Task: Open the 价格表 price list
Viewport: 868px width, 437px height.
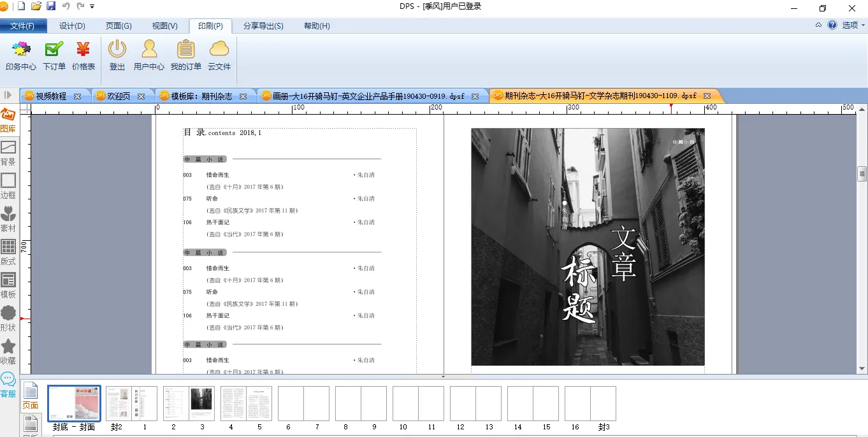Action: (x=83, y=55)
